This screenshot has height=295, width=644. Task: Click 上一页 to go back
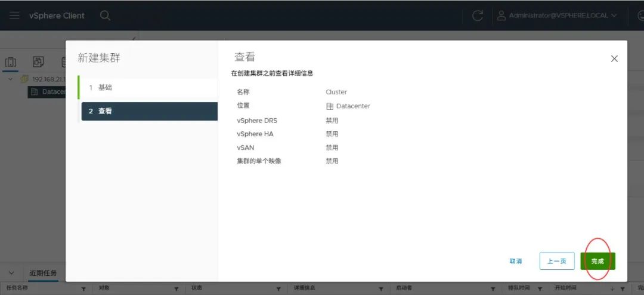click(557, 262)
